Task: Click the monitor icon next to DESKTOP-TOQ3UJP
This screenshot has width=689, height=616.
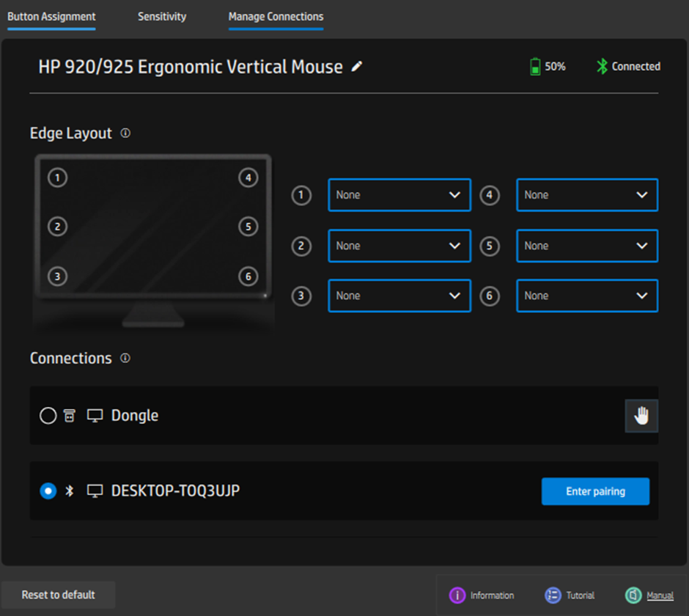Action: 95,491
